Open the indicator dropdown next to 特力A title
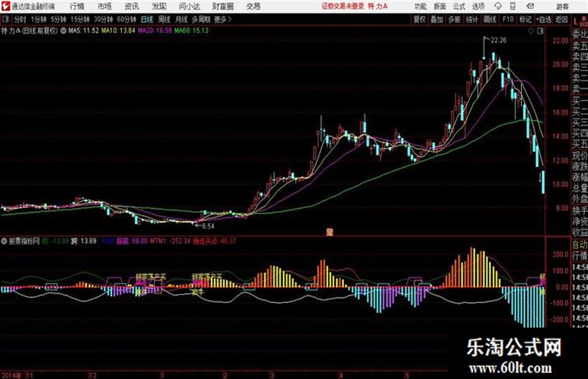This screenshot has height=379, width=588. 63,30
